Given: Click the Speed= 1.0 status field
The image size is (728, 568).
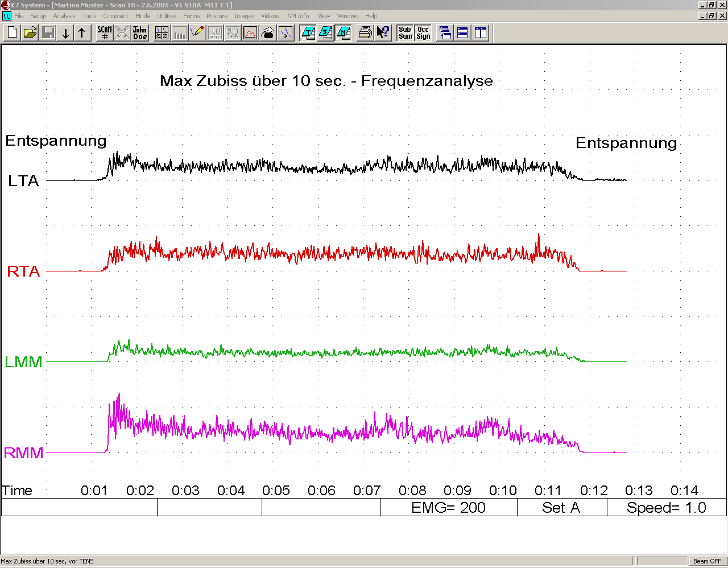Looking at the screenshot, I should [666, 508].
